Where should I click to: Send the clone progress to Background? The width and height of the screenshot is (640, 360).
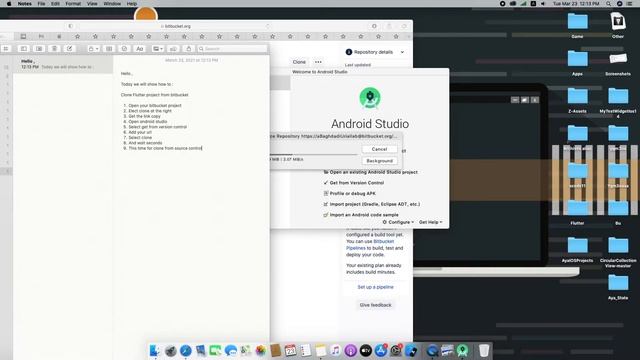379,161
